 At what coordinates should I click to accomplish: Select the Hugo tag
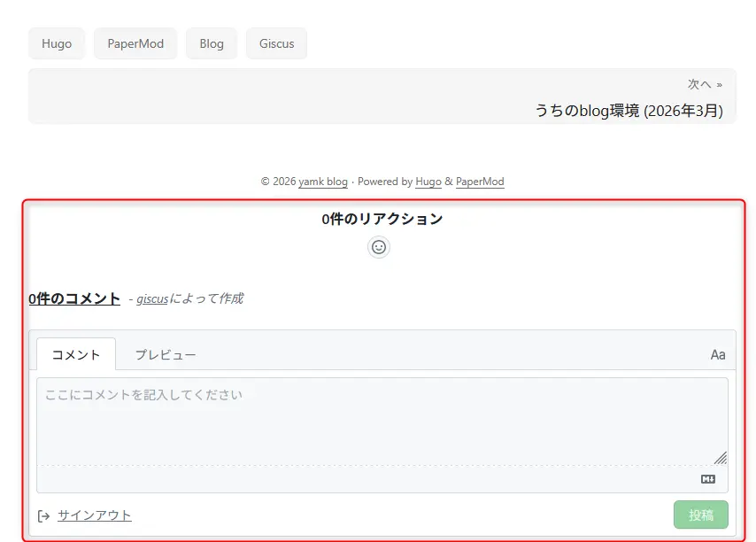(57, 43)
